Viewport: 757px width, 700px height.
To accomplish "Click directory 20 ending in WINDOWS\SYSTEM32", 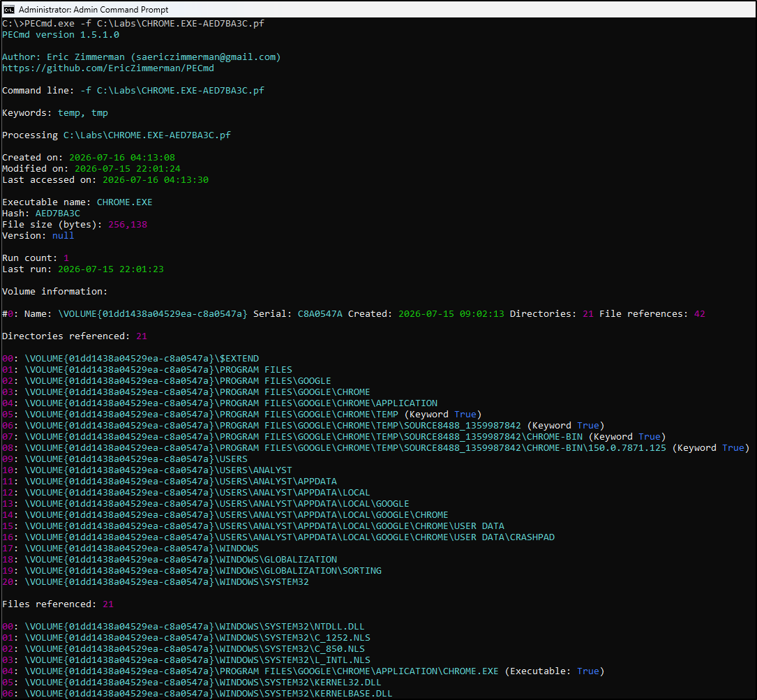I will (x=156, y=581).
